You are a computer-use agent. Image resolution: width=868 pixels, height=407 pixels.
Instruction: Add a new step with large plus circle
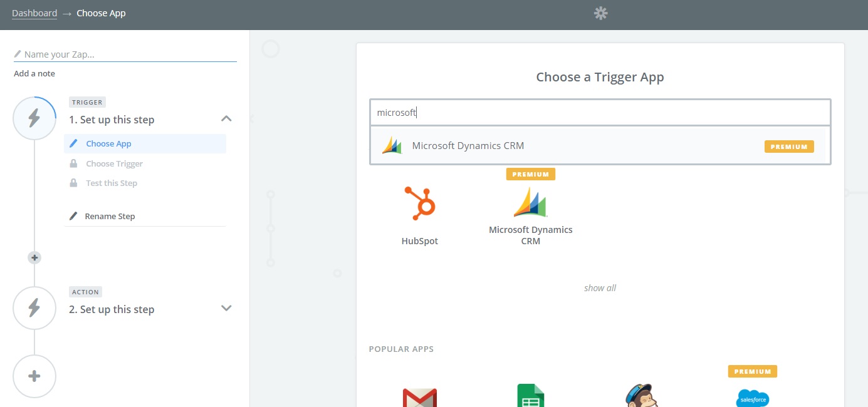point(34,376)
